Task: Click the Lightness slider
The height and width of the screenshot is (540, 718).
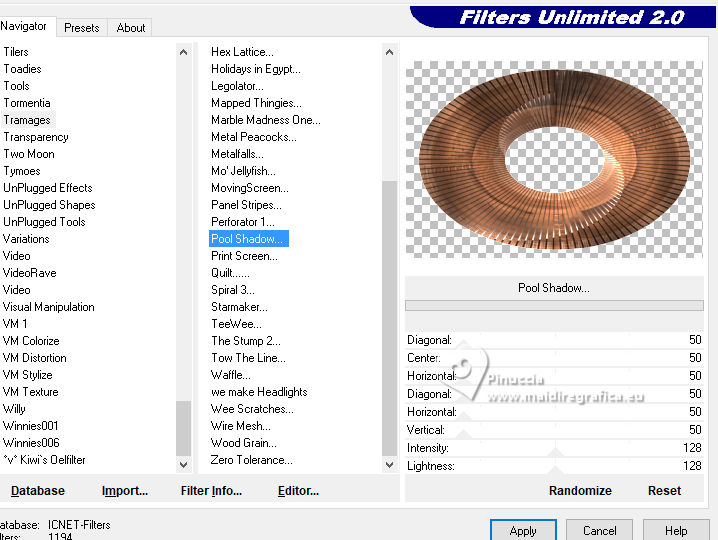Action: tap(554, 466)
